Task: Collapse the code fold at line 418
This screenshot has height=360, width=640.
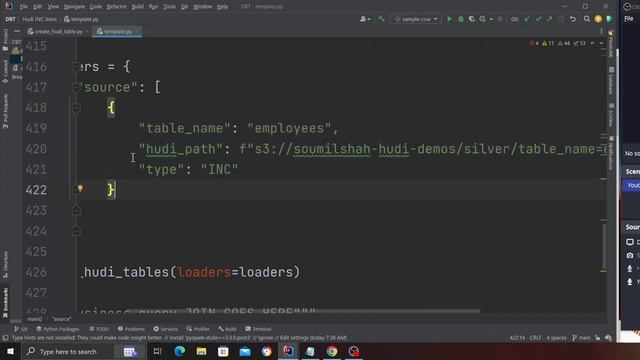Action: [x=76, y=108]
